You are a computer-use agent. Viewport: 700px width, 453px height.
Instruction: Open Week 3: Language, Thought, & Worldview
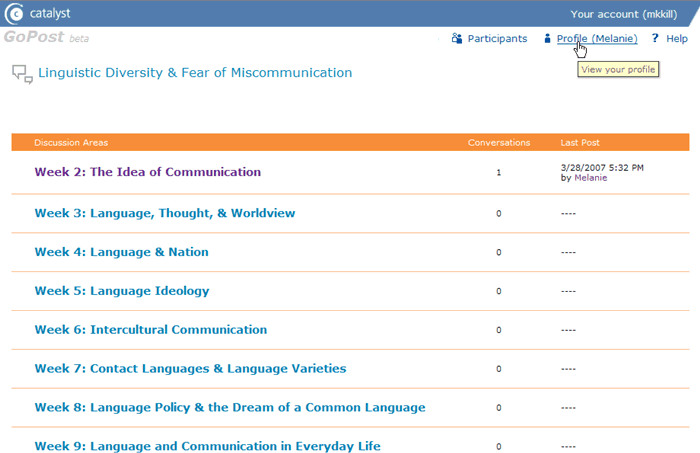click(164, 213)
